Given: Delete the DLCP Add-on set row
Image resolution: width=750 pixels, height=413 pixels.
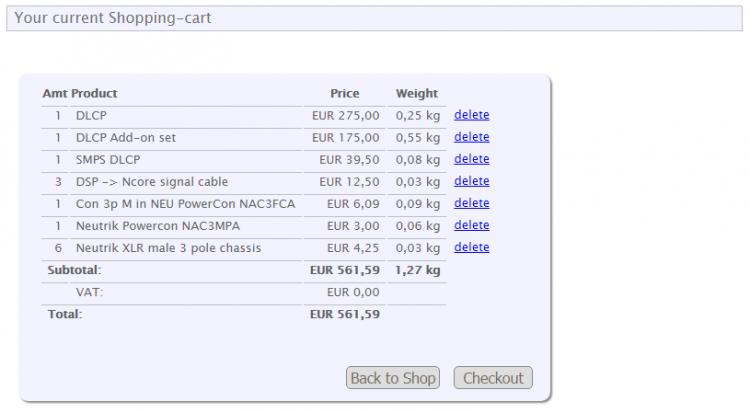Looking at the screenshot, I should tap(471, 137).
